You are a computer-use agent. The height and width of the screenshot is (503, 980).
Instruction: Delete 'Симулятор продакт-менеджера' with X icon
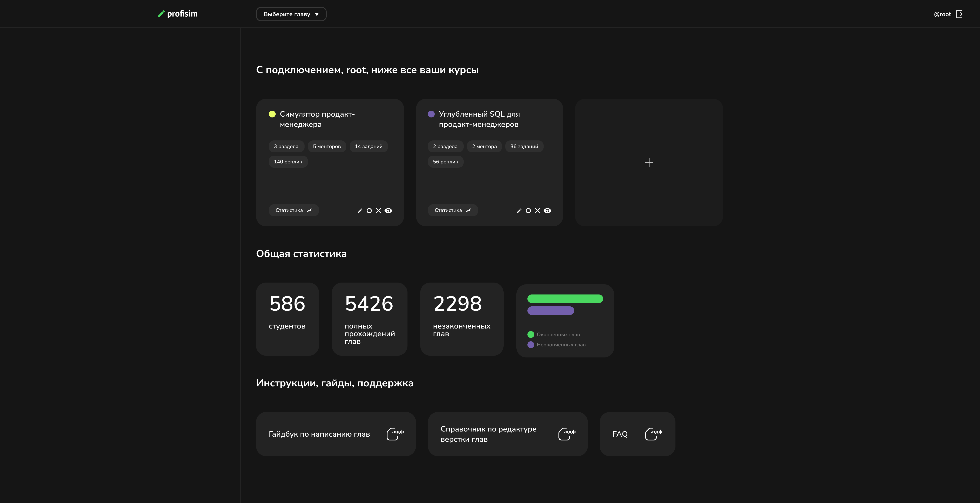[379, 210]
